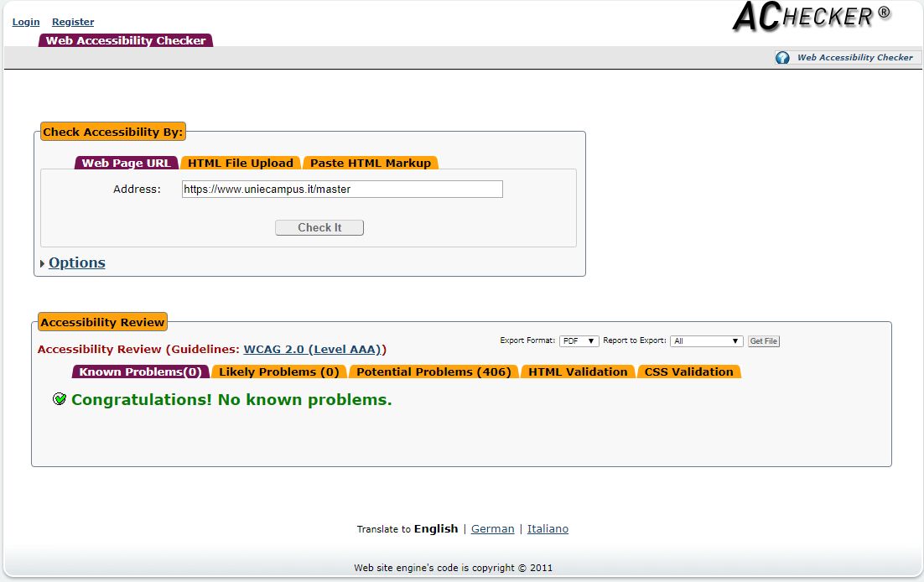This screenshot has width=924, height=582.
Task: Click the blue help question mark icon
Action: [782, 58]
